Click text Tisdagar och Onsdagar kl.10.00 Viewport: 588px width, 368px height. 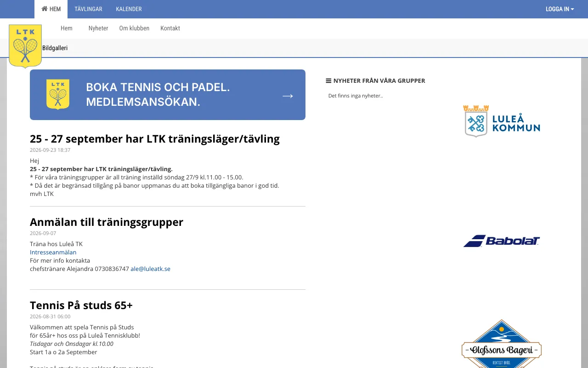click(72, 344)
